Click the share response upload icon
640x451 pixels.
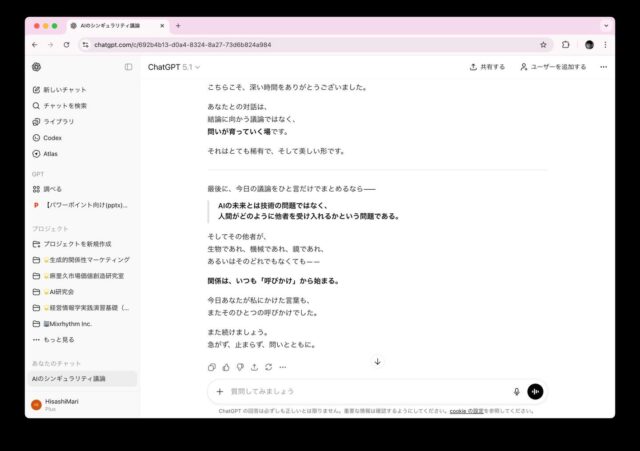coord(254,367)
